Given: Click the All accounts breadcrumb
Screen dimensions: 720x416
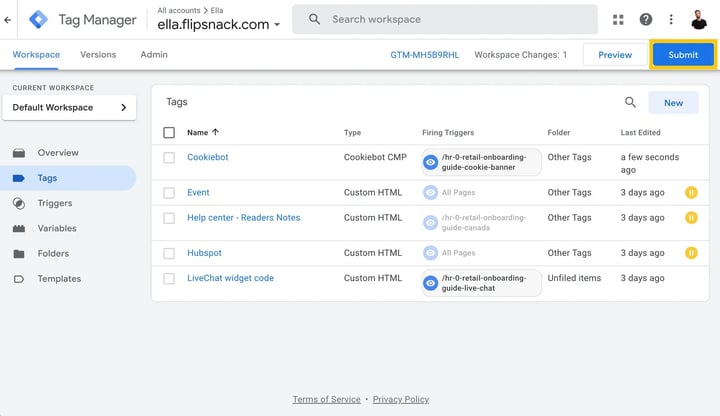Looking at the screenshot, I should [179, 10].
